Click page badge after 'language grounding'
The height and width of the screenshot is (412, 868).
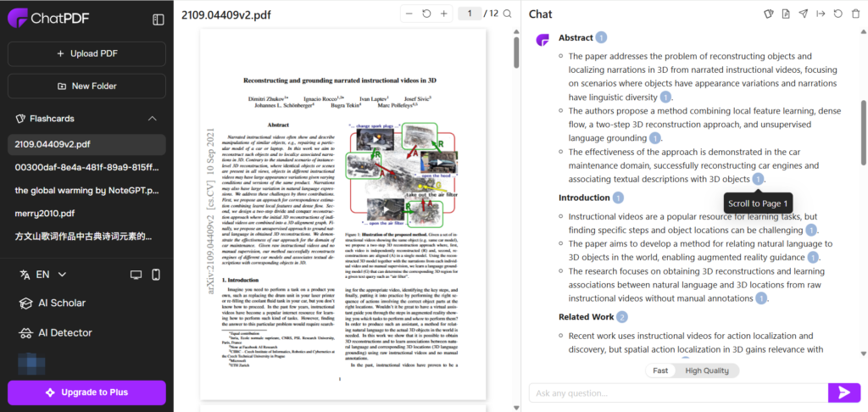[655, 138]
